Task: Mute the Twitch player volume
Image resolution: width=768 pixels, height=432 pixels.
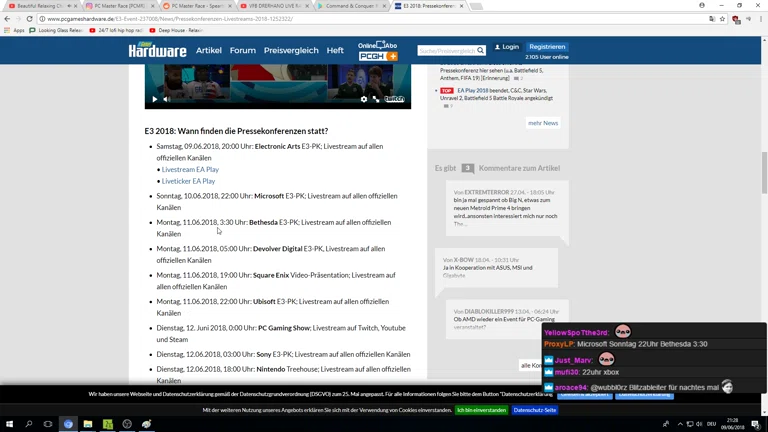Action: tap(167, 99)
